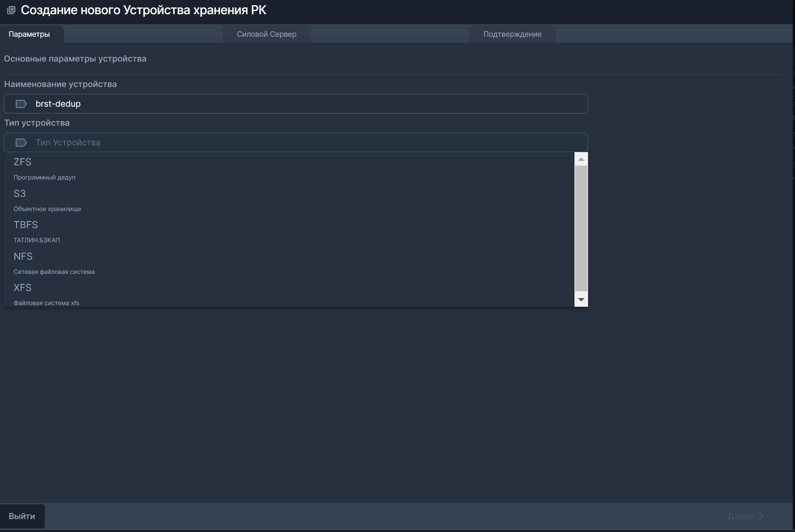
Task: Click the dropdown scrollbar thumb
Action: [x=581, y=228]
